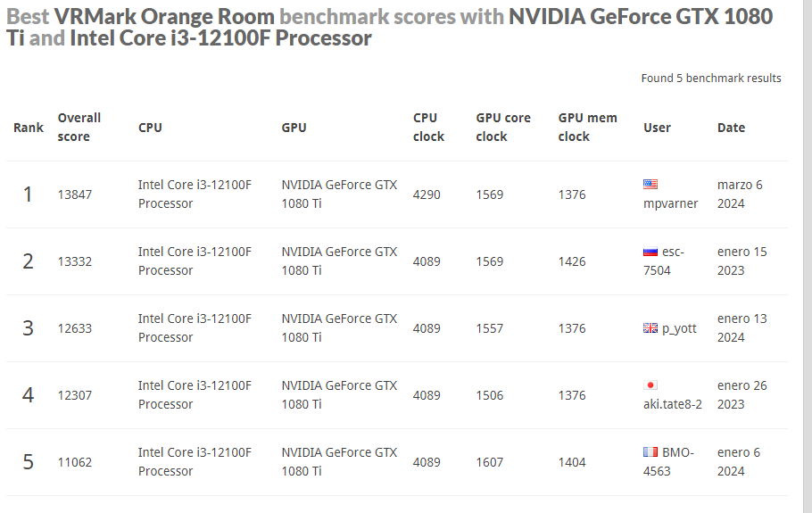The image size is (812, 513).
Task: Click the Russian flag icon next to esc-7504
Action: (650, 252)
